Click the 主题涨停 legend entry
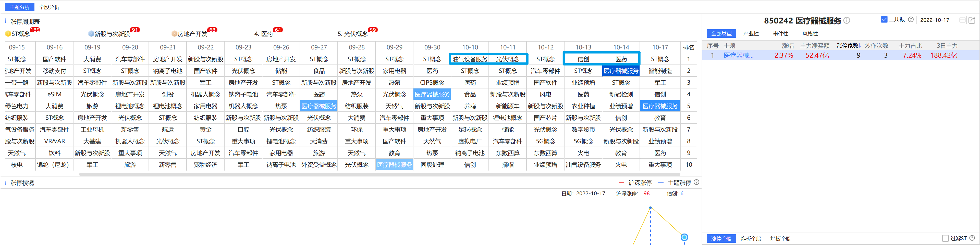The image size is (980, 245). pos(675,183)
